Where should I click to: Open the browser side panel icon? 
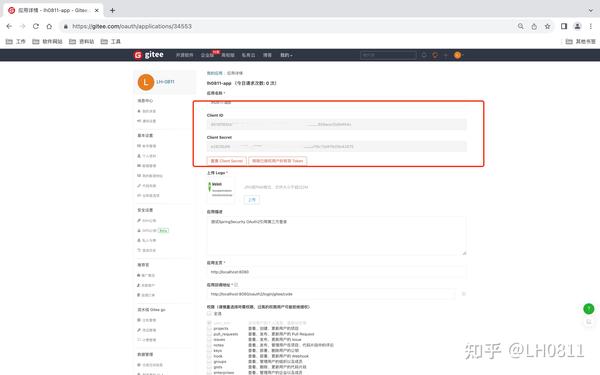(564, 26)
